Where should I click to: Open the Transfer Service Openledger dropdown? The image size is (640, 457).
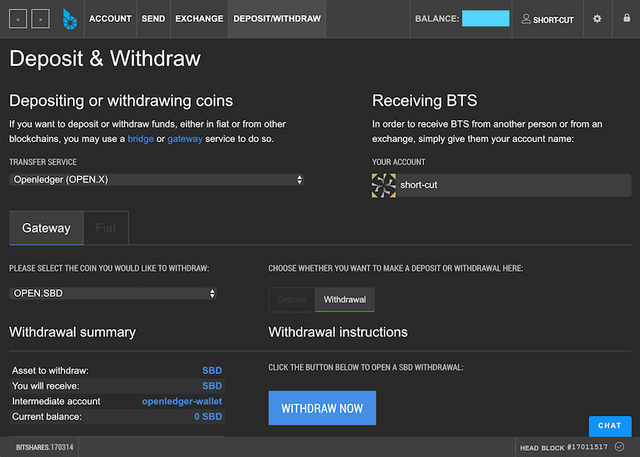coord(156,180)
